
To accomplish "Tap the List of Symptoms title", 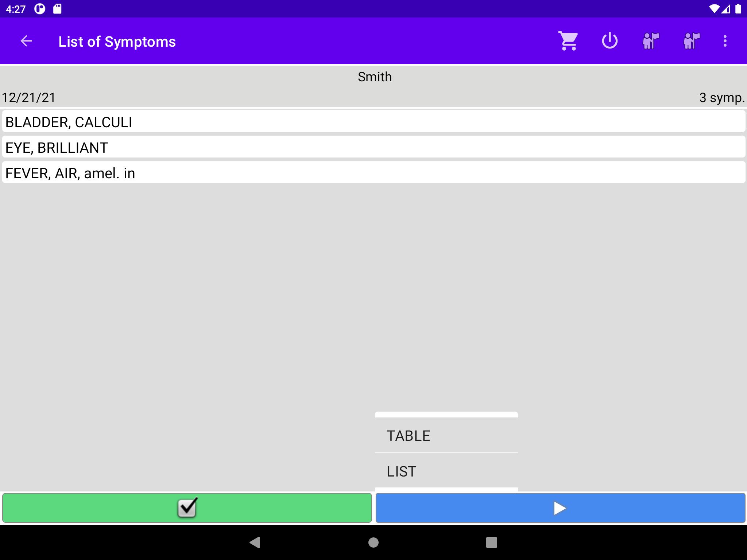I will (117, 42).
